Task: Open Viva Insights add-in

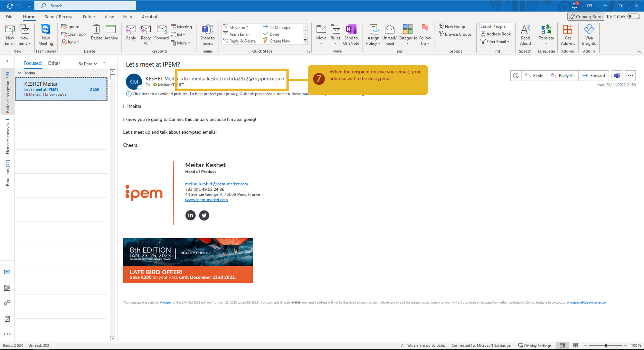Action: [x=589, y=35]
